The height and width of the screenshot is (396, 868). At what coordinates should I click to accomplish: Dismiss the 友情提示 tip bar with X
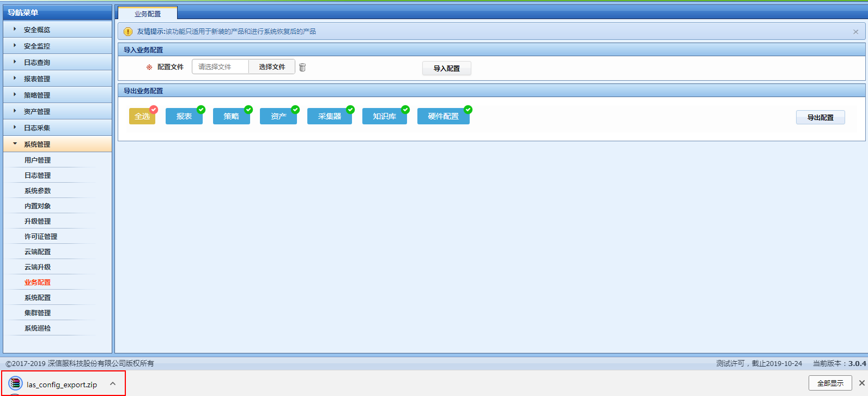click(855, 32)
